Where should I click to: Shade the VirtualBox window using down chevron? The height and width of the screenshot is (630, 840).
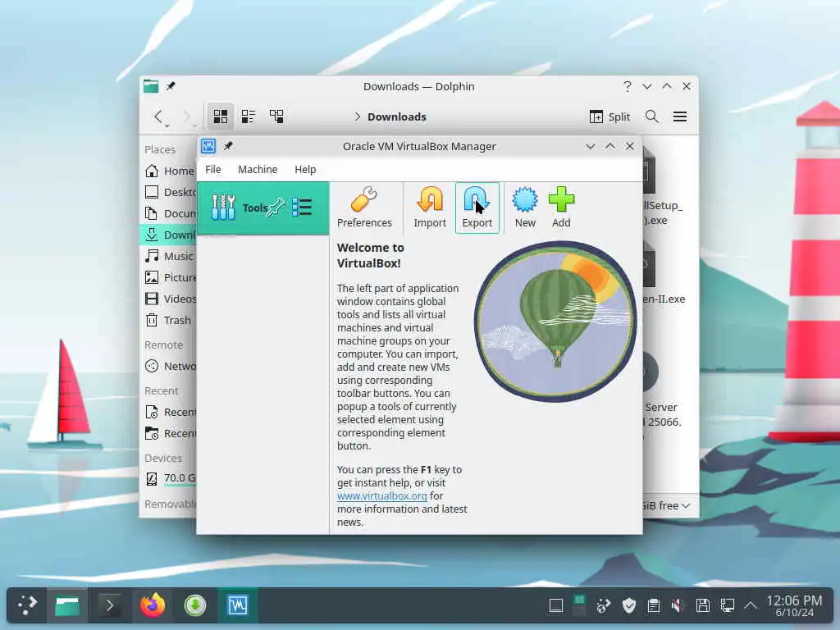[591, 146]
